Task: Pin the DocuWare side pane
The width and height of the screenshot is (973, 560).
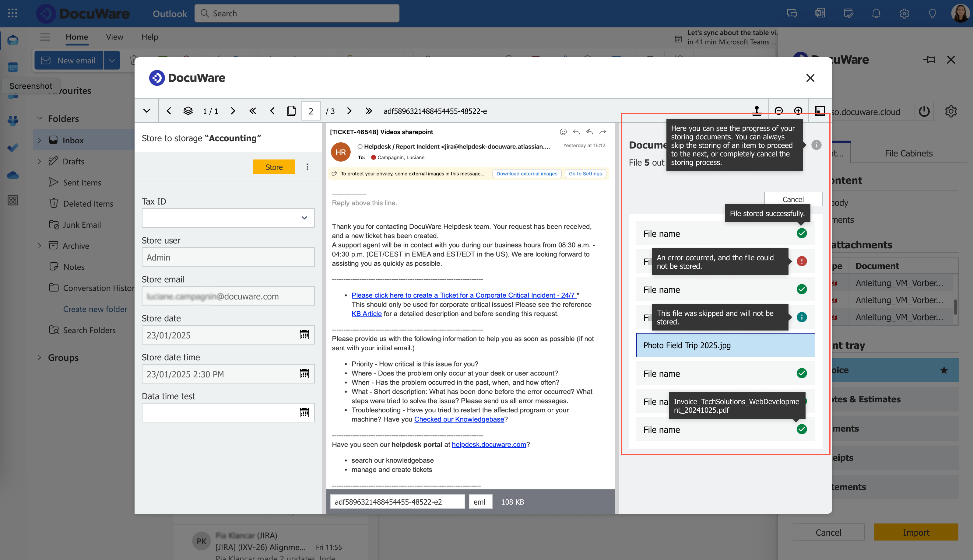Action: pyautogui.click(x=929, y=60)
